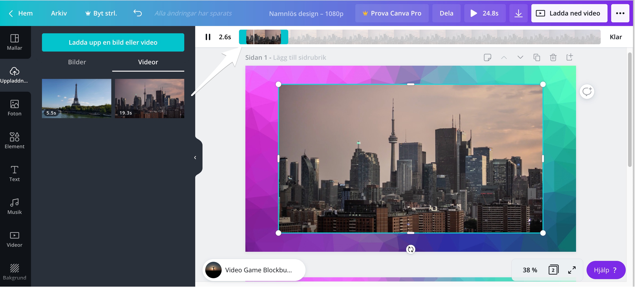Open the Arkiv menu
Viewport: 644px width, 296px height.
click(x=59, y=13)
